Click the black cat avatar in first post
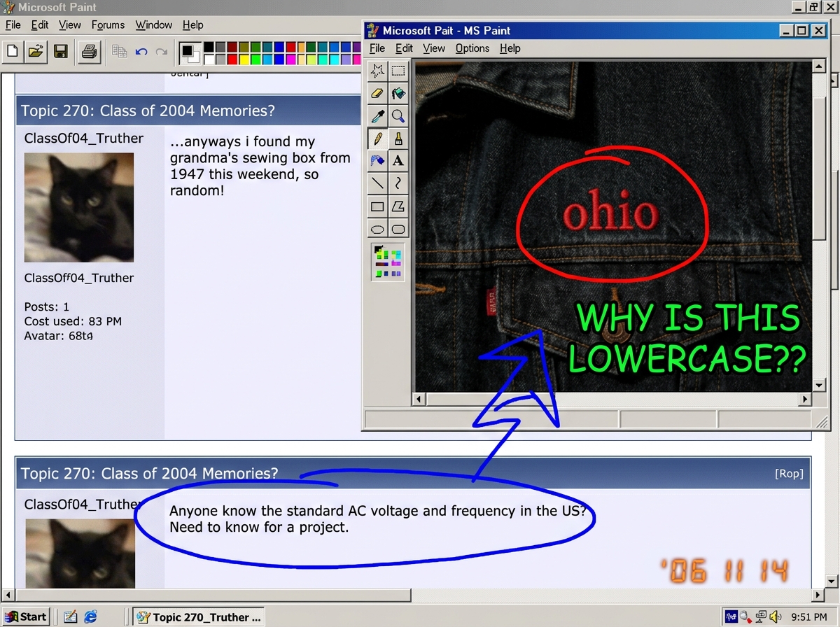This screenshot has height=627, width=840. click(79, 208)
